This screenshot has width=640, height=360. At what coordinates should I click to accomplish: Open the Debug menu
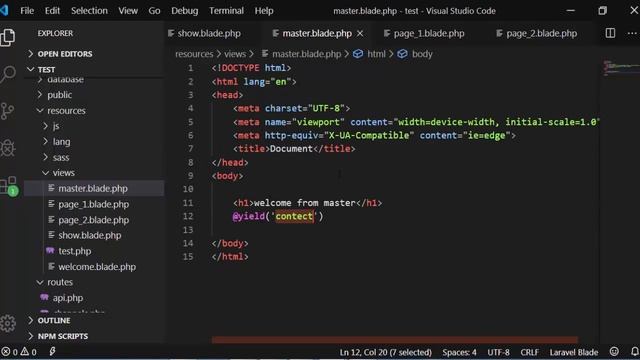(184, 11)
